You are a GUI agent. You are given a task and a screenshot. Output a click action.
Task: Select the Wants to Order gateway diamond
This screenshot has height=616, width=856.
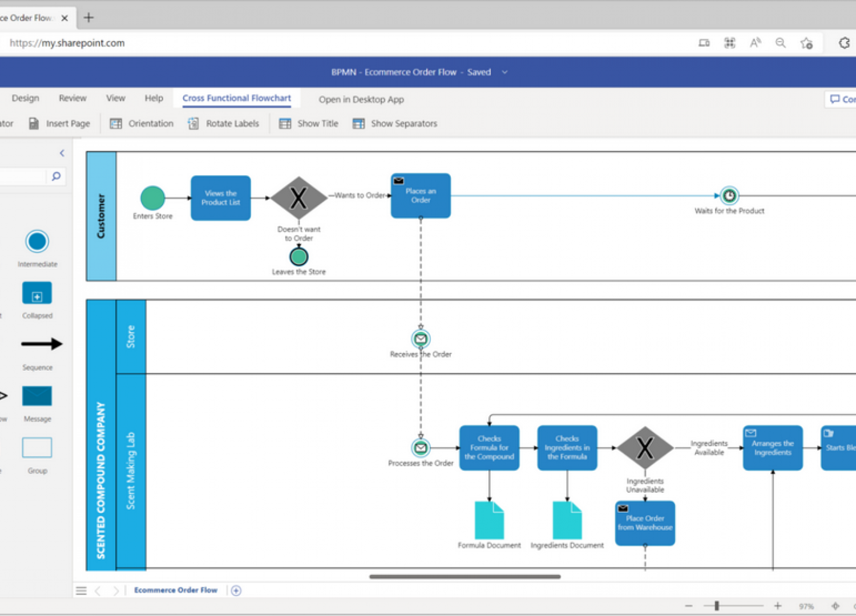[x=298, y=198]
